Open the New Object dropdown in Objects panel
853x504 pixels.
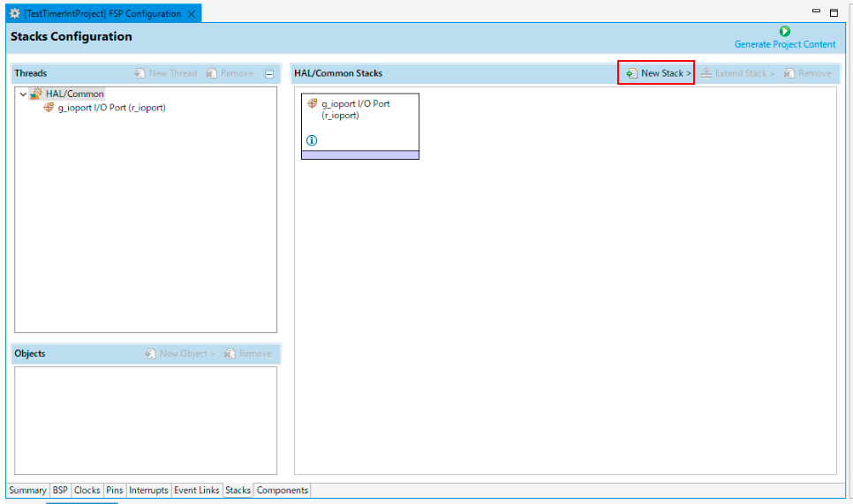point(179,353)
